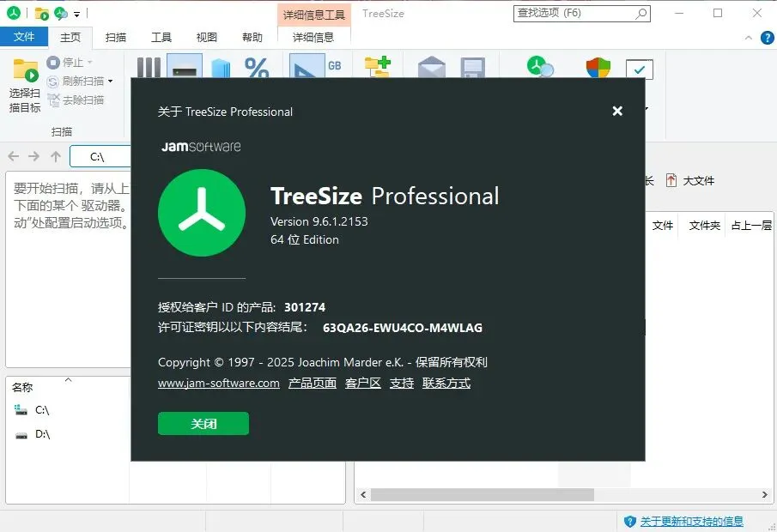The image size is (777, 532).
Task: Click the blue help question mark icon
Action: pos(767,38)
